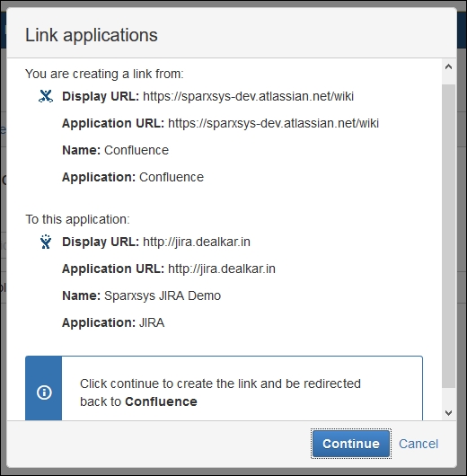Click 'You are creating a link from' text
Image resolution: width=467 pixels, height=476 pixels.
coord(104,74)
